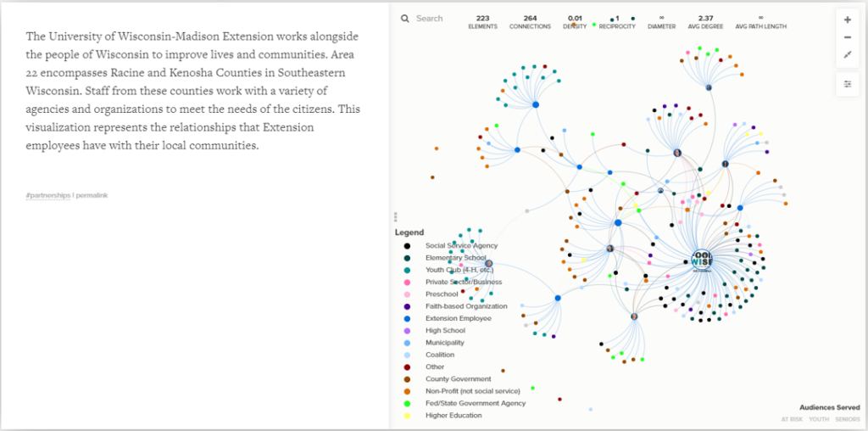This screenshot has width=868, height=431.
Task: Click the 2.37 AVG DEGREE metric
Action: [x=705, y=22]
